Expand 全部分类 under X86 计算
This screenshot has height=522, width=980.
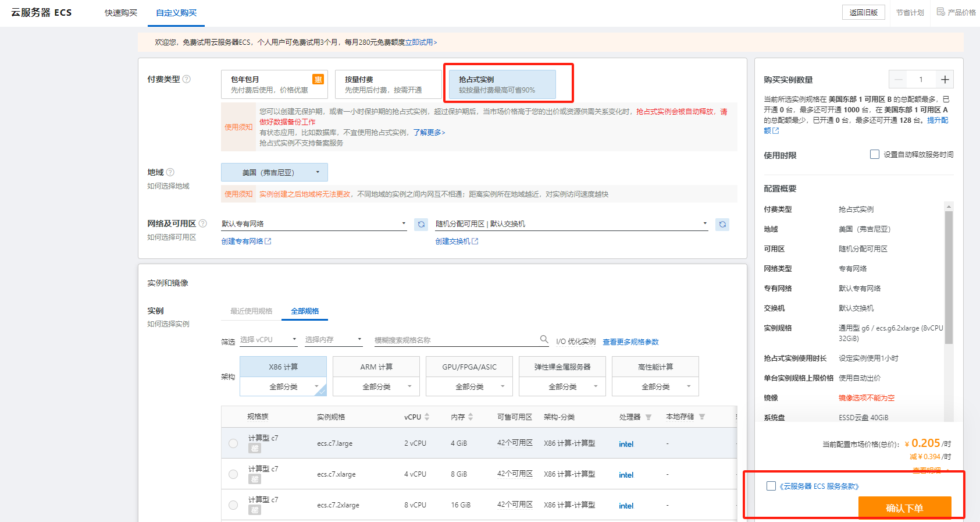(283, 386)
